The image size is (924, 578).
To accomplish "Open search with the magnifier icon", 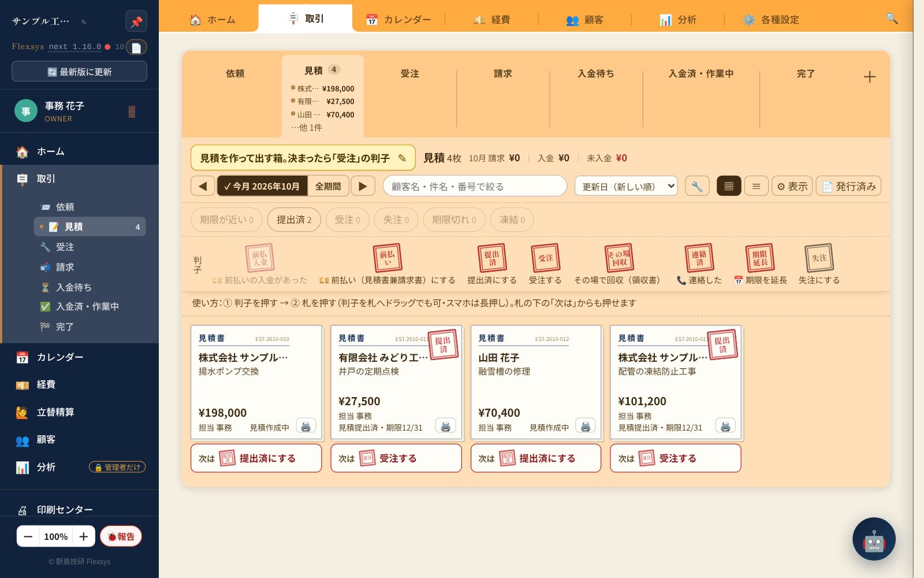I will (892, 18).
